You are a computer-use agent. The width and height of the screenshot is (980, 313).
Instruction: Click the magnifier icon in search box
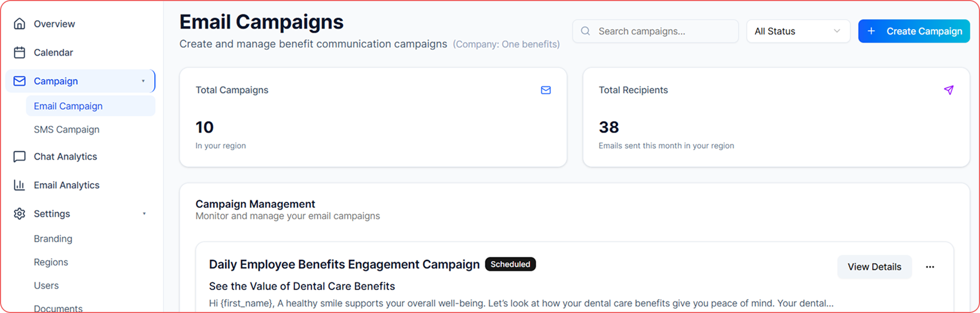(x=585, y=31)
